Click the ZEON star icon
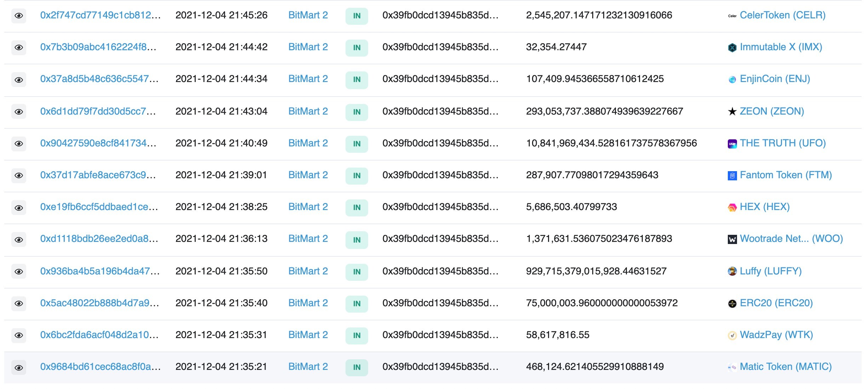 tap(732, 112)
